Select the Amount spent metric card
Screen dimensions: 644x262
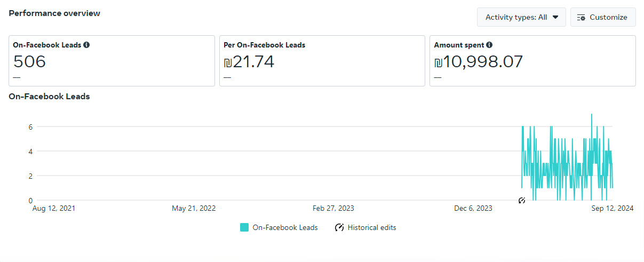(532, 61)
